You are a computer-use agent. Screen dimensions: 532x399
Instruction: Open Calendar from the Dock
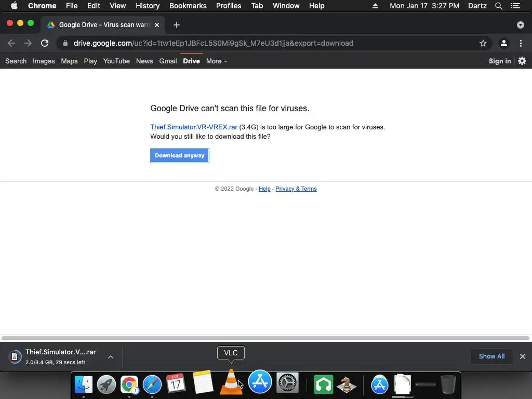pos(175,383)
